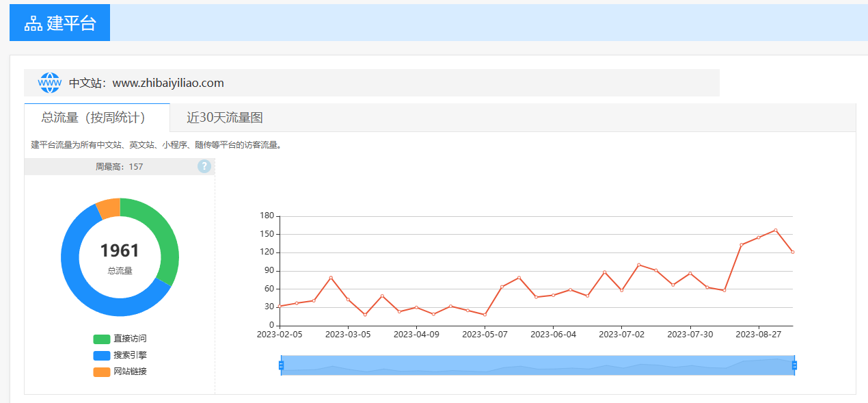
Task: Toggle the orange 网站链接 legend item
Action: pos(120,372)
